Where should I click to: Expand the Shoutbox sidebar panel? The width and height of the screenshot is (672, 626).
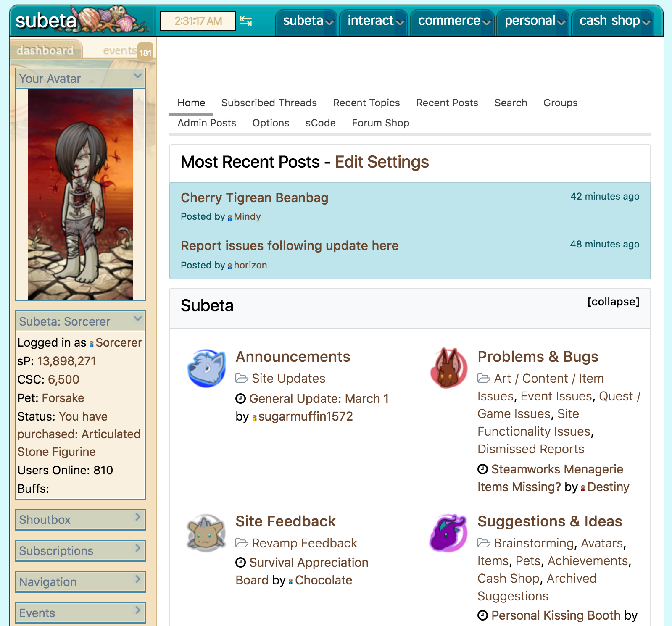point(137,517)
